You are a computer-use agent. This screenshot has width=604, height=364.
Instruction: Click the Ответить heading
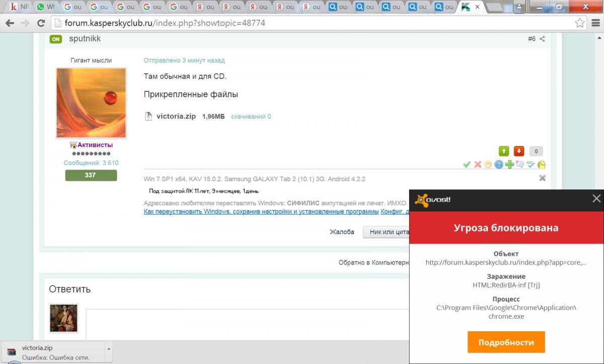tap(70, 289)
